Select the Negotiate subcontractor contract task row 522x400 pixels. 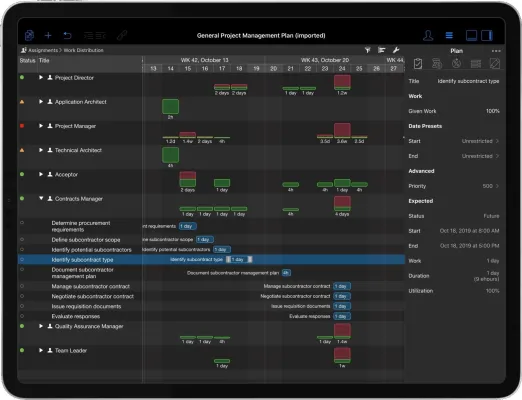point(211,296)
